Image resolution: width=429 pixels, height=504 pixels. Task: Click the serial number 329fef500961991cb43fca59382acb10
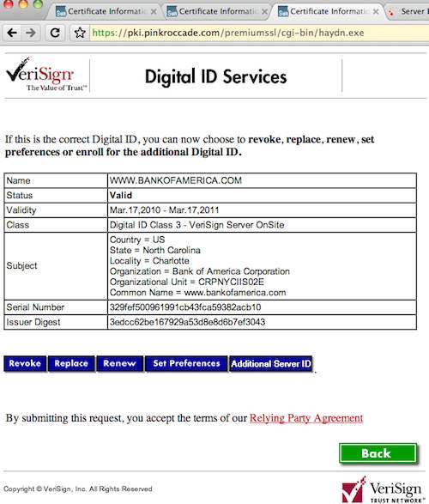click(185, 307)
